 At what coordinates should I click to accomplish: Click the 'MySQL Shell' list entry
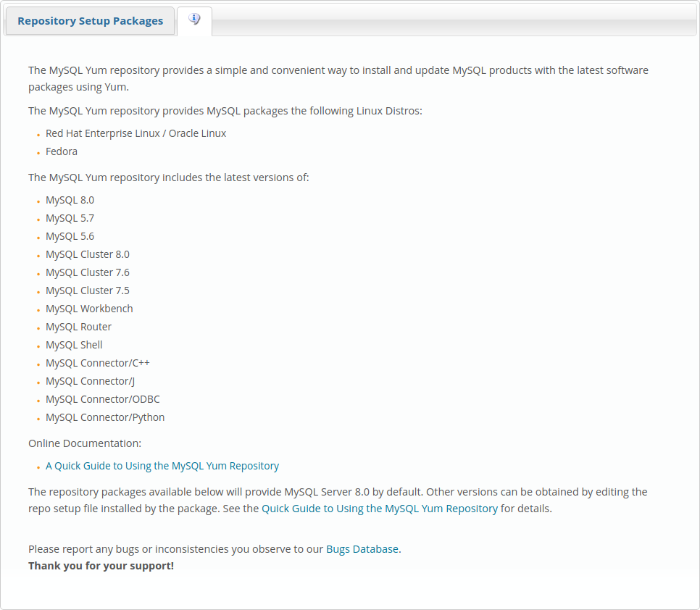74,345
